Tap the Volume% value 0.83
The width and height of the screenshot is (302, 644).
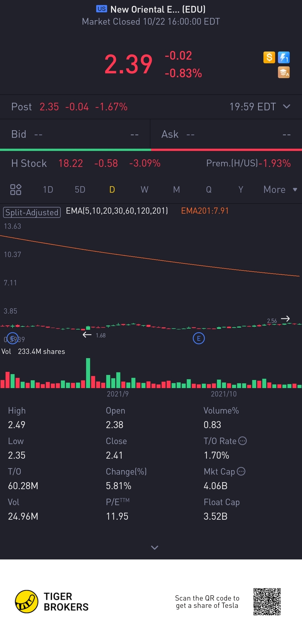[x=212, y=425]
